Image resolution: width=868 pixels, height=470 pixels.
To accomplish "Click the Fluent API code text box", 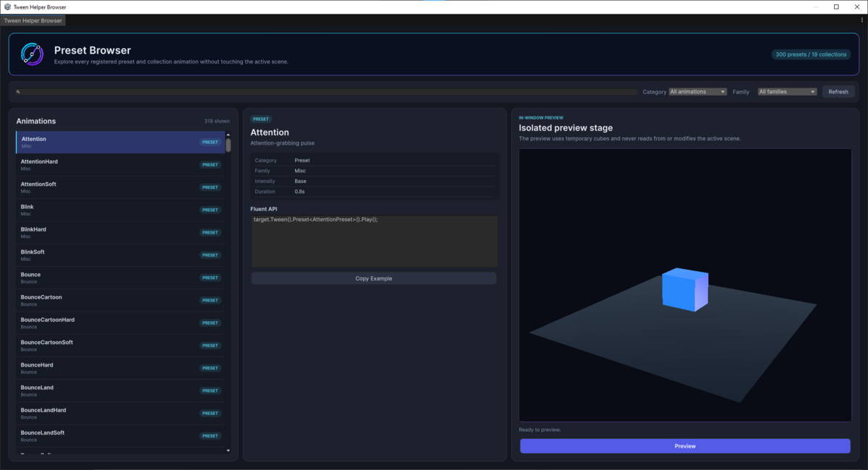I will coord(374,242).
